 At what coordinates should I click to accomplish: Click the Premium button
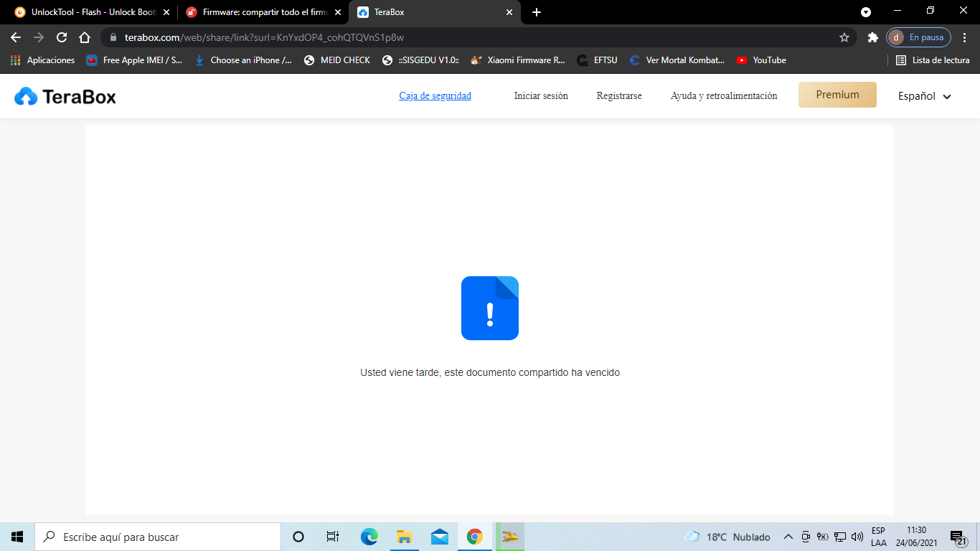pyautogui.click(x=837, y=95)
